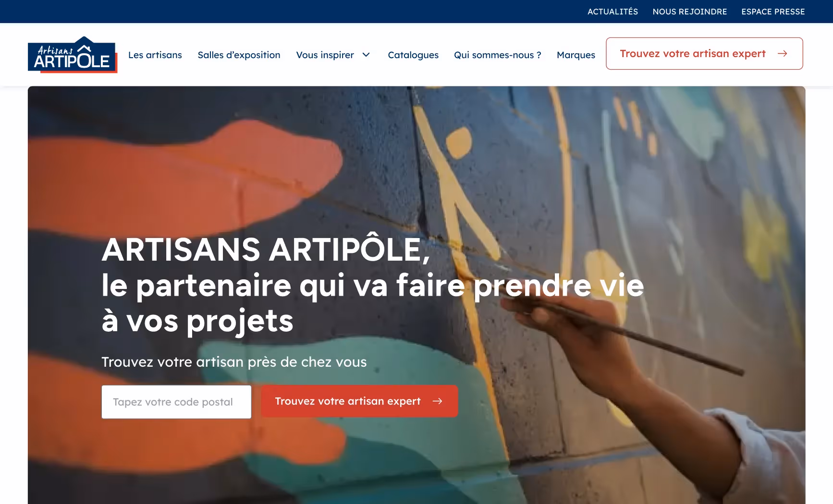The image size is (833, 504).
Task: Visit Qui sommes-nous ? page
Action: pos(498,55)
